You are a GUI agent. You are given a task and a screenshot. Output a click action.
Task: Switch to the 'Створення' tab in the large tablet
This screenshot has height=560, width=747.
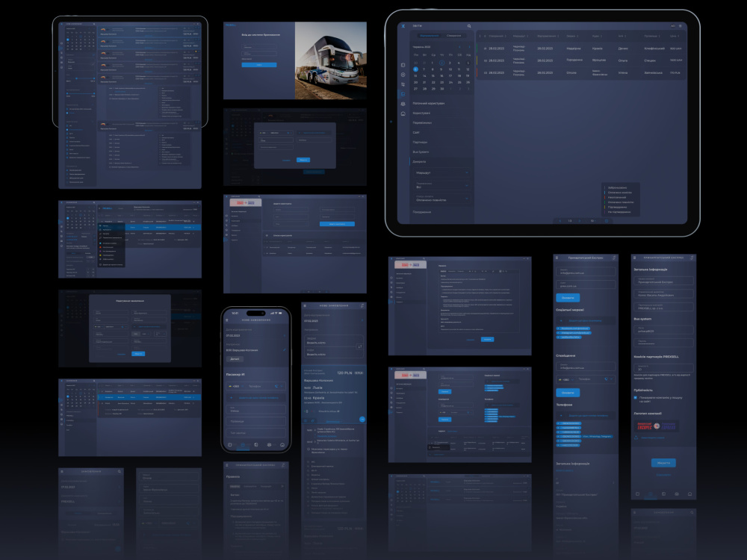point(454,36)
